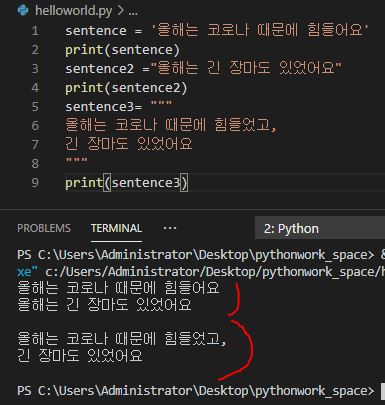
Task: Click line number 9 in the gutter
Action: (x=35, y=183)
